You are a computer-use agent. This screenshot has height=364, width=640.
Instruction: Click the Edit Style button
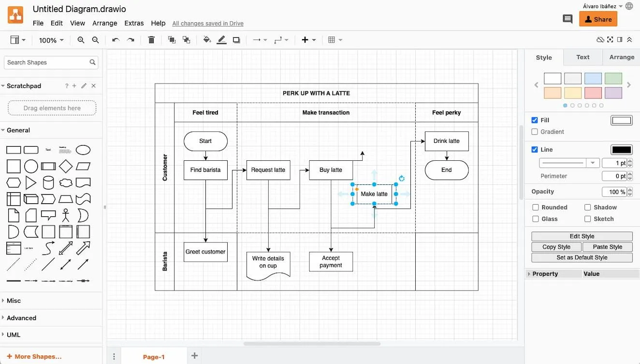[582, 237]
